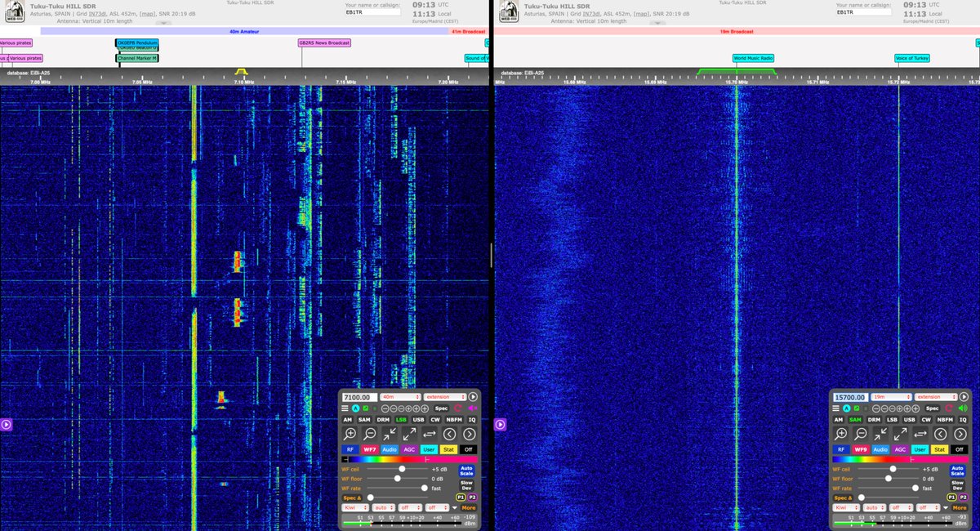Select AM mode in left panel
Image resolution: width=980 pixels, height=531 pixels.
click(x=347, y=420)
